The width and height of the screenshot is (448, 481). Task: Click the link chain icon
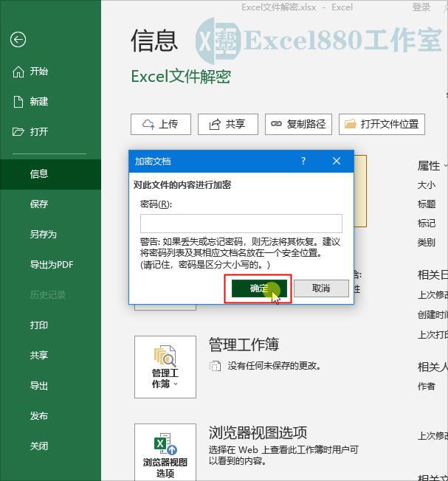(x=276, y=124)
